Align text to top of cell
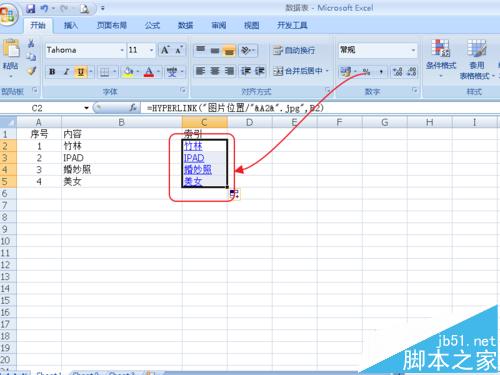Screen dimensions: 500x375 coord(200,50)
